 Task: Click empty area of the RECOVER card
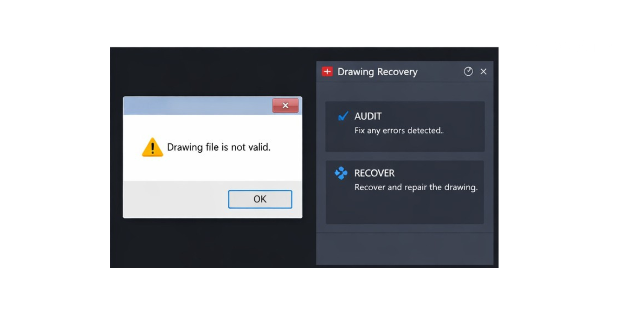tap(405, 209)
